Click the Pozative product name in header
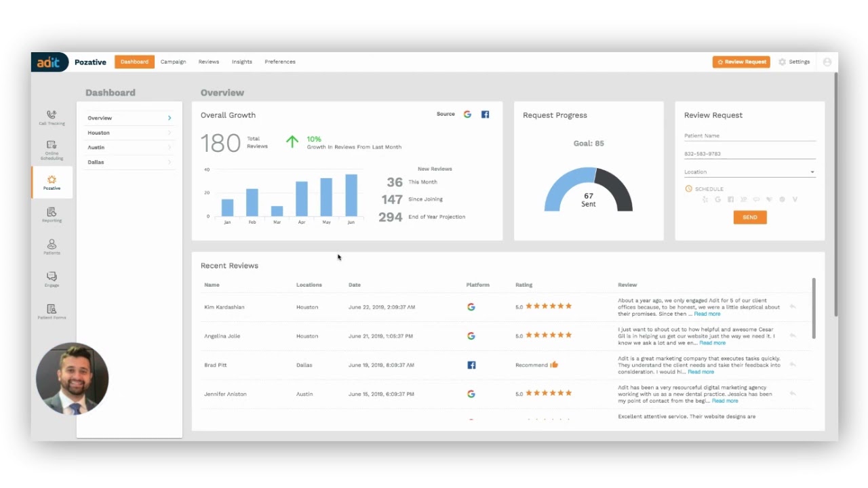Screen dimensions: 868x488 click(90, 62)
